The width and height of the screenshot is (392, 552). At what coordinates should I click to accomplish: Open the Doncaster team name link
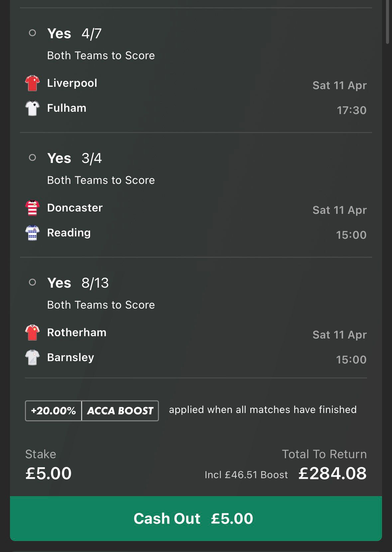coord(75,208)
